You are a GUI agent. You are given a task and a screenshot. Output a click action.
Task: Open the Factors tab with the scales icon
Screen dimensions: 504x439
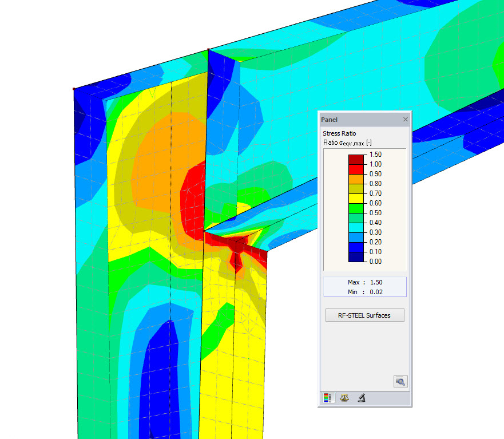pyautogui.click(x=344, y=397)
